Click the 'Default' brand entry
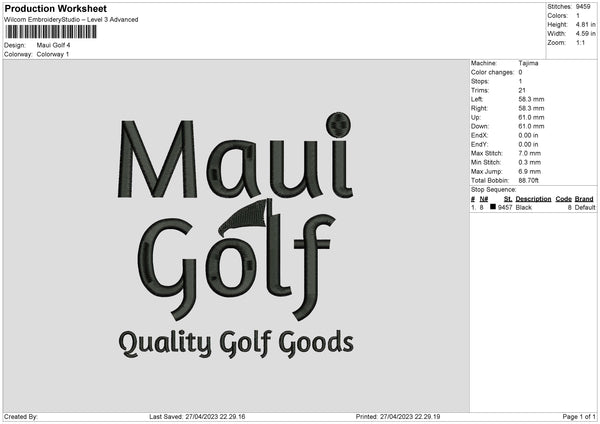The height and width of the screenshot is (424, 600). [x=585, y=207]
